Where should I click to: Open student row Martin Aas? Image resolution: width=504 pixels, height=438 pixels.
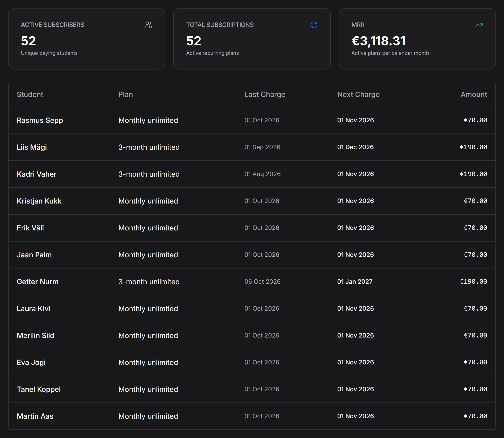252,416
